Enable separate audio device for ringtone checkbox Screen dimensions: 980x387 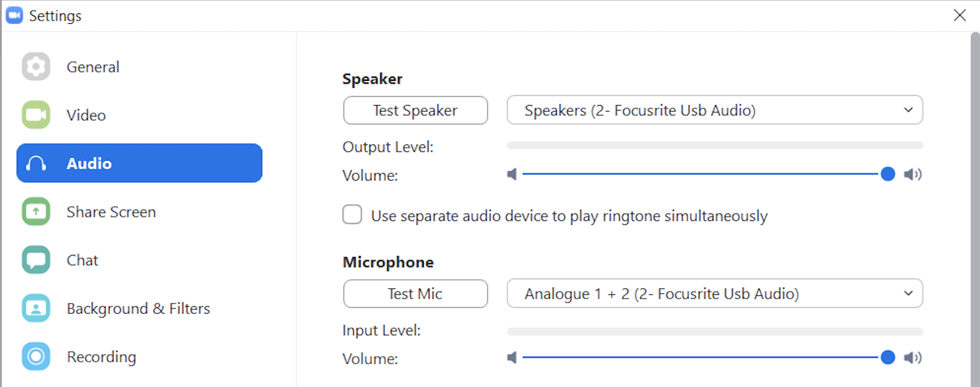pos(352,215)
